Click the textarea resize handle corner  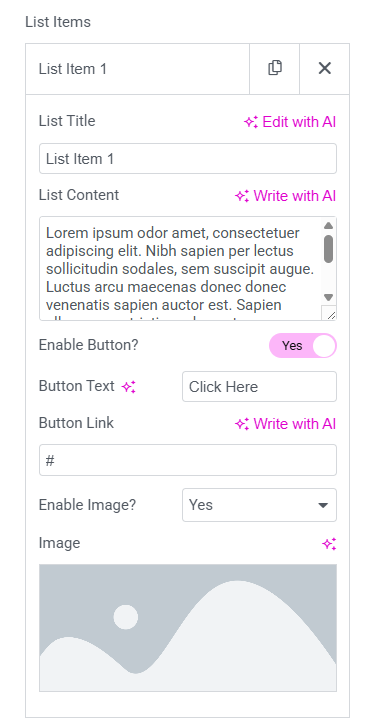(x=329, y=313)
